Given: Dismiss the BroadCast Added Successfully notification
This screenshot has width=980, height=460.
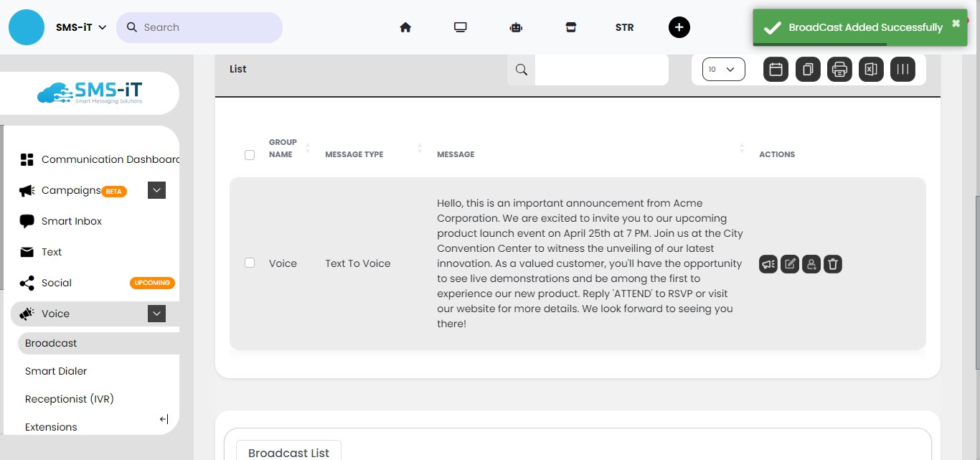Looking at the screenshot, I should pyautogui.click(x=956, y=24).
